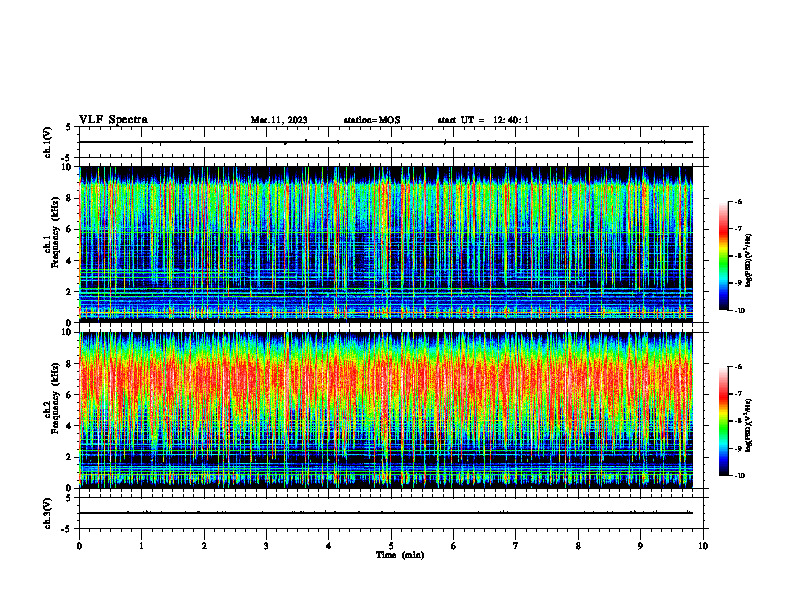Click inside the ch.2 spectrogram panel

(385, 410)
